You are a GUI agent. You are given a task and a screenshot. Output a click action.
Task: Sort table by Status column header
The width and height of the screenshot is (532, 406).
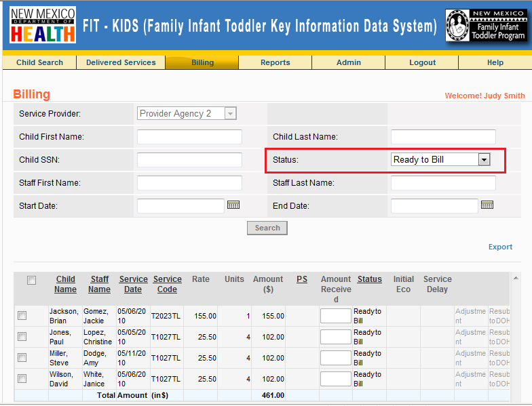[x=369, y=279]
